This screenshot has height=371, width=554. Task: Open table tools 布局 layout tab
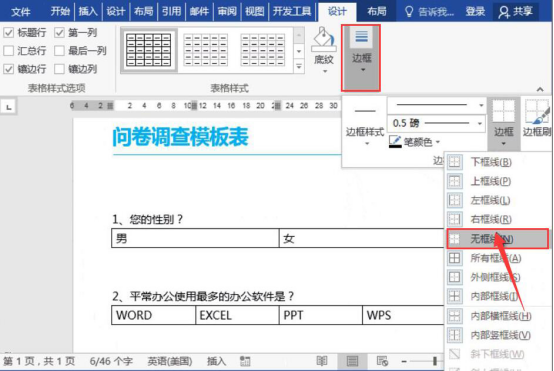[x=377, y=11]
